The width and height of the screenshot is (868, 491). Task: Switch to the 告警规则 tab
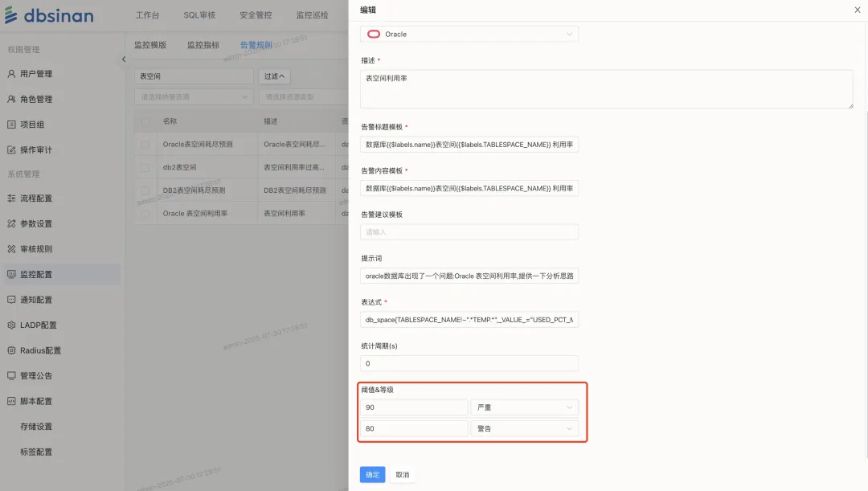pos(256,45)
